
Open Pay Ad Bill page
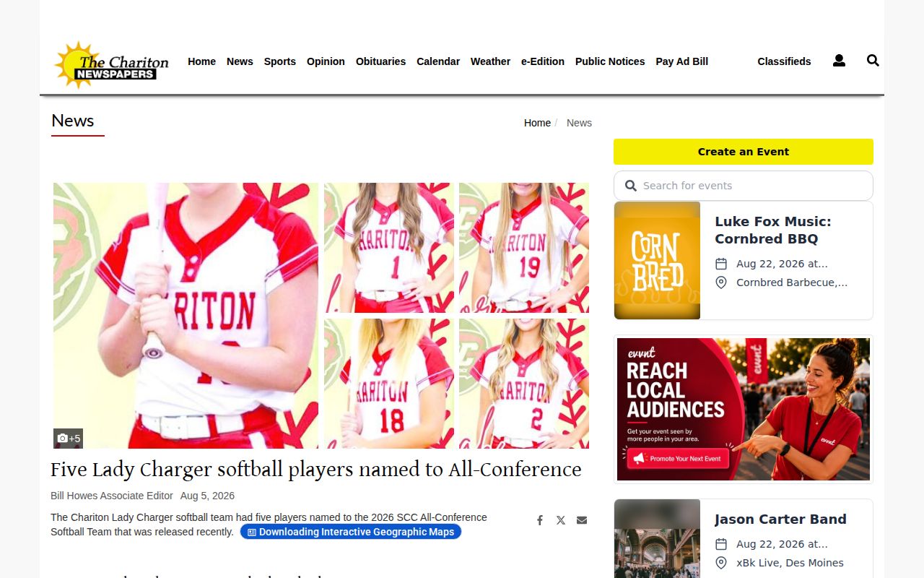coord(681,61)
